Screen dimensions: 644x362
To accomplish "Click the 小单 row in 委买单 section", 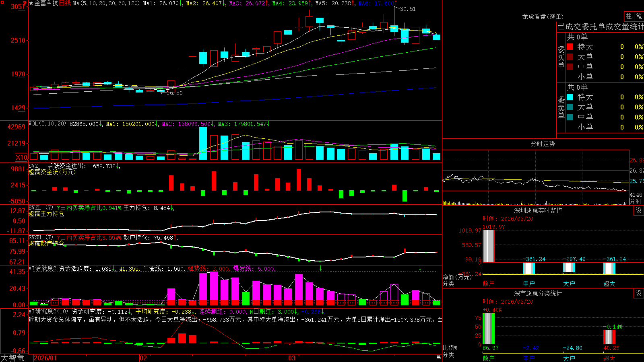I will [605, 77].
